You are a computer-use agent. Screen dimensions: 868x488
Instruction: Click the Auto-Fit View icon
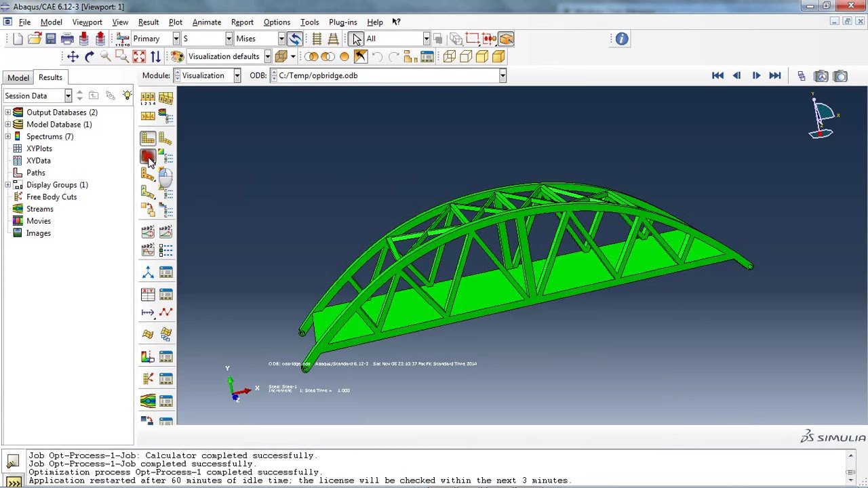139,57
